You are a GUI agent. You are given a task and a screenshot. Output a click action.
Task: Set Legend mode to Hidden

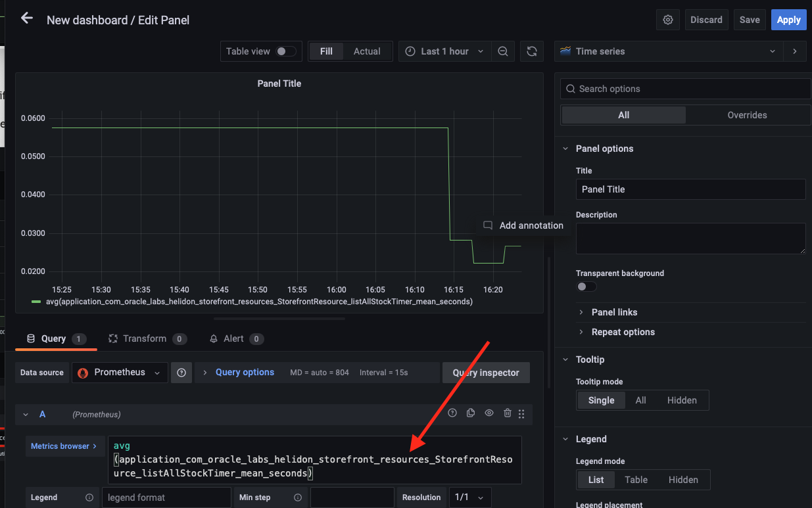point(683,480)
